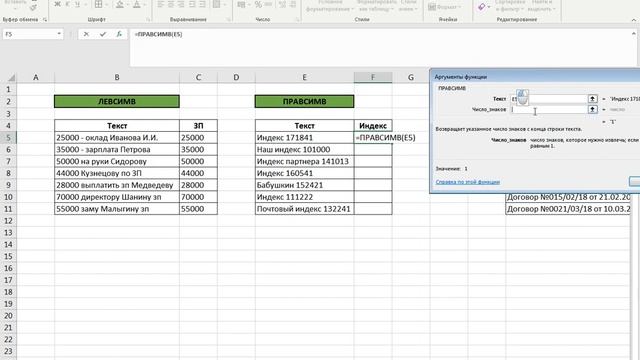
Task: Select cell 'Наш индекс 101000'
Action: click(x=304, y=149)
